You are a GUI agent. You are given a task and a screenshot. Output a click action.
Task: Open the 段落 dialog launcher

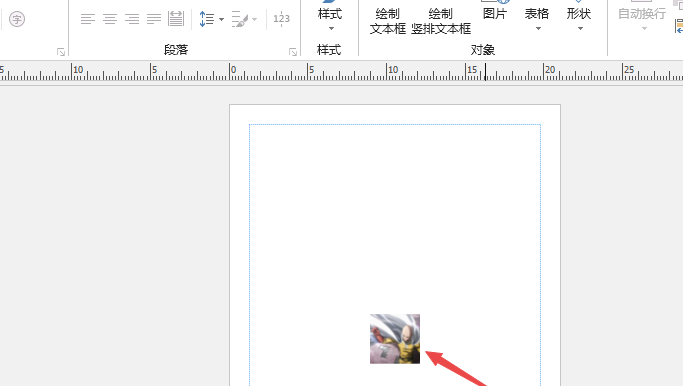point(293,52)
